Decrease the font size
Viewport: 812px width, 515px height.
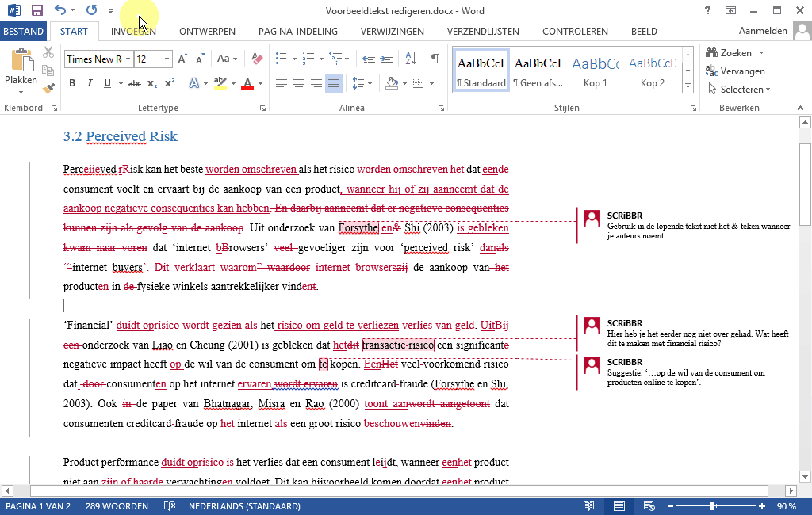click(201, 59)
